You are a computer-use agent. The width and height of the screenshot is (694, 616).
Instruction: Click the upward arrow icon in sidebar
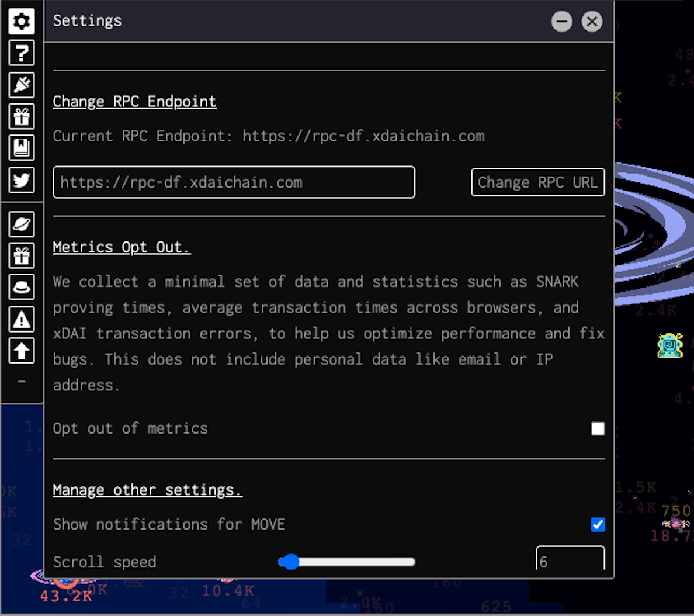tap(22, 351)
